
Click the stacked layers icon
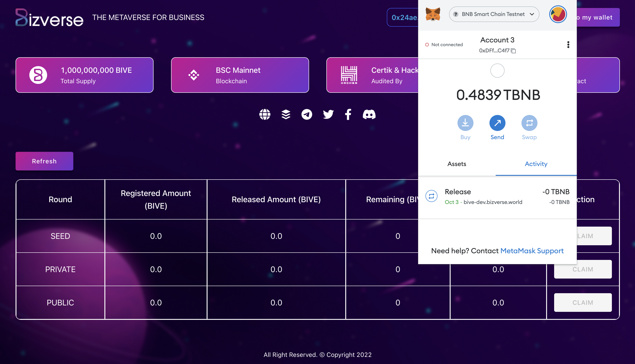click(286, 115)
